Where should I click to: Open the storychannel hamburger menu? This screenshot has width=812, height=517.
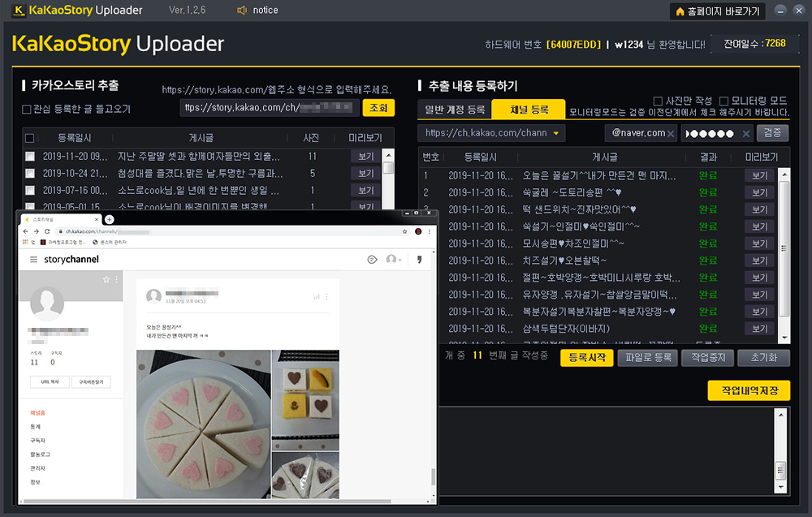pyautogui.click(x=33, y=260)
